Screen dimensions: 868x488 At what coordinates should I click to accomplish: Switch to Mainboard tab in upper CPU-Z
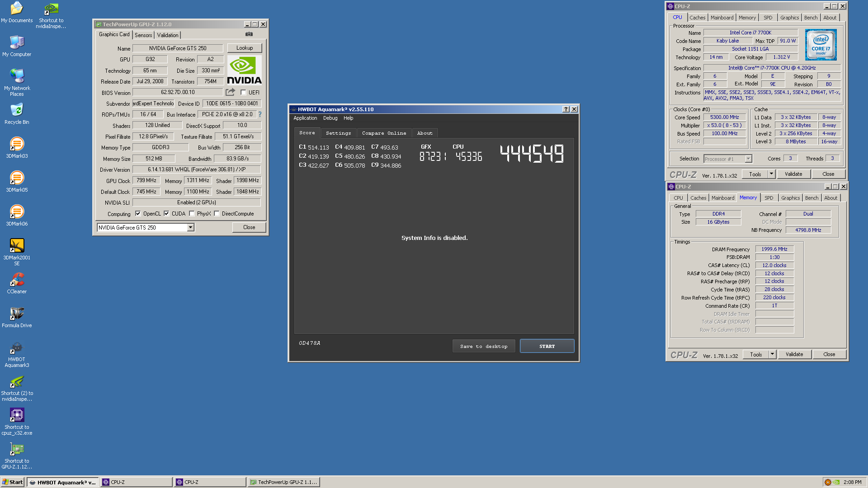click(x=722, y=18)
